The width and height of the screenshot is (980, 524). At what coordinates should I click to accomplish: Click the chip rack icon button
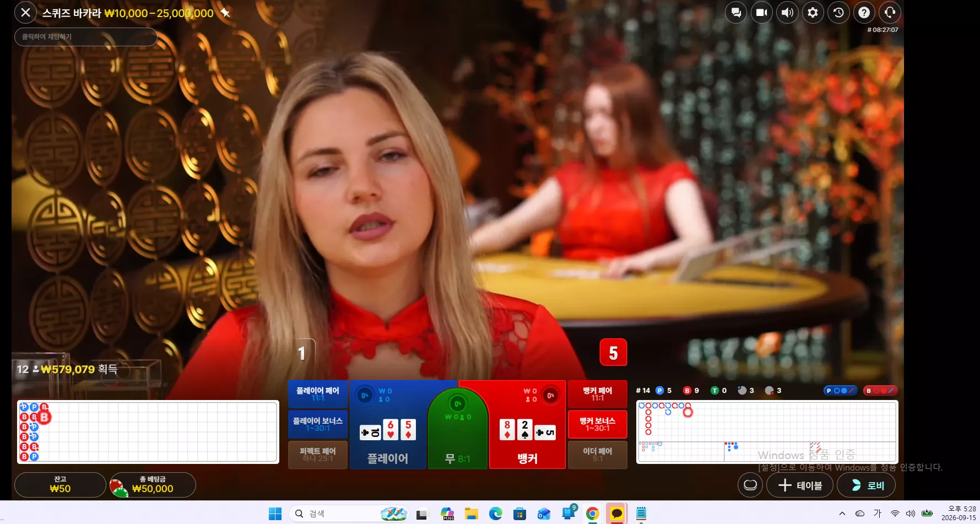(750, 485)
